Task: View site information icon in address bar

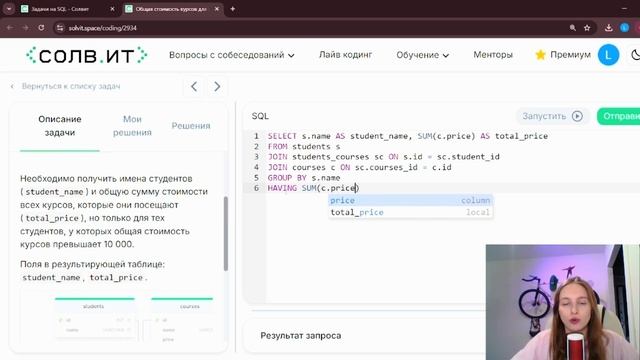Action: click(x=60, y=28)
